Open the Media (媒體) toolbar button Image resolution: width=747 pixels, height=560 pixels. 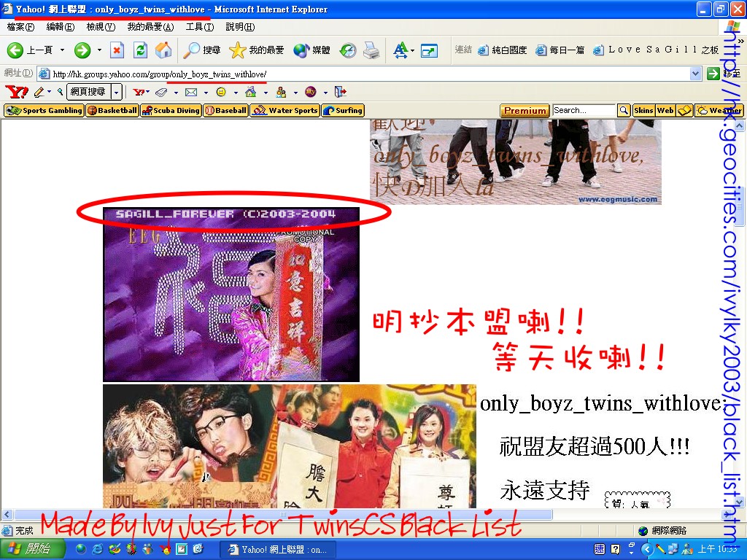tap(312, 50)
